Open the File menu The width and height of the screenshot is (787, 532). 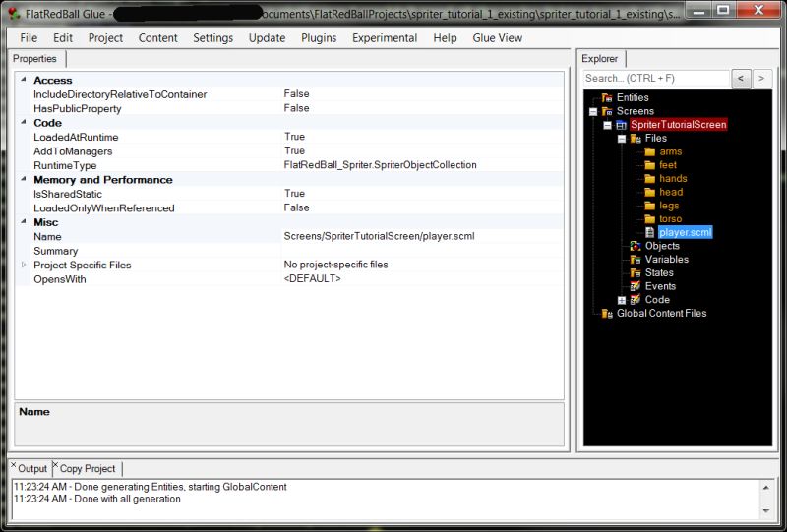click(x=29, y=38)
